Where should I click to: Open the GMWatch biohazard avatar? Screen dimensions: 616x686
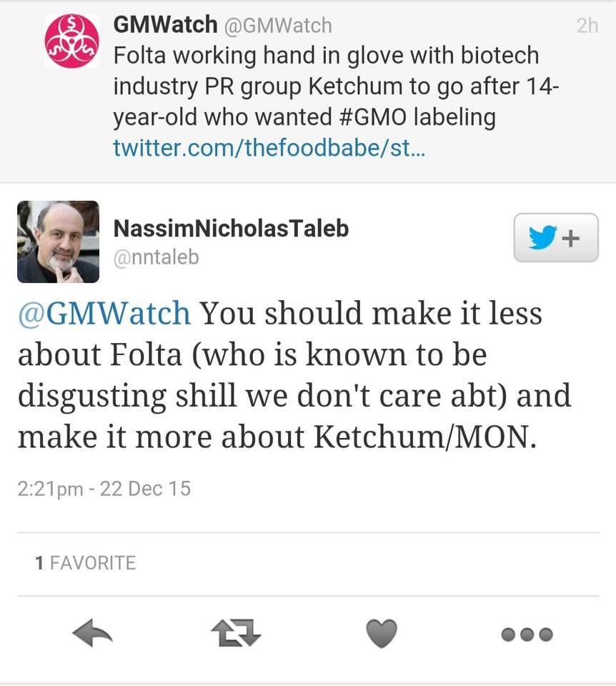click(71, 41)
